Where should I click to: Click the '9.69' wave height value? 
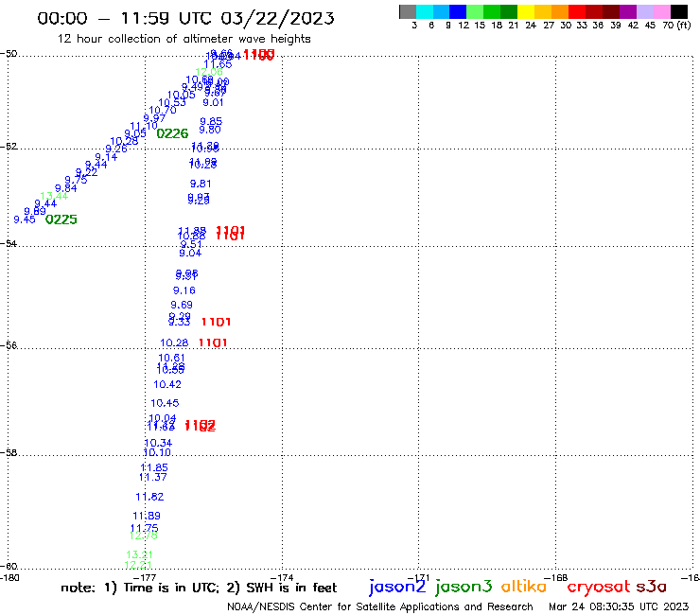point(182,305)
